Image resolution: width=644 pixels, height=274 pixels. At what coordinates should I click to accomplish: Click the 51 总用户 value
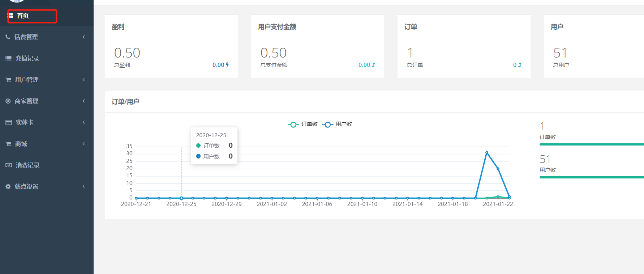pos(560,53)
